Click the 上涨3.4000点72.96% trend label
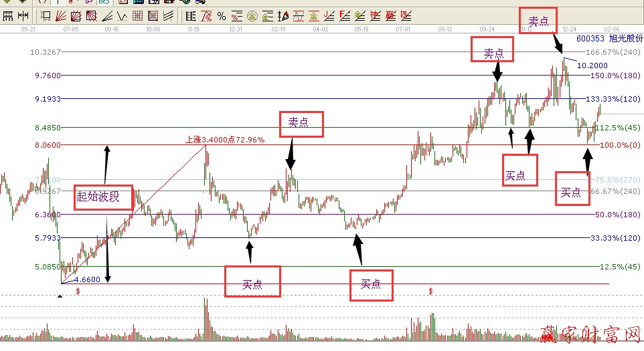The image size is (644, 351). tap(225, 140)
